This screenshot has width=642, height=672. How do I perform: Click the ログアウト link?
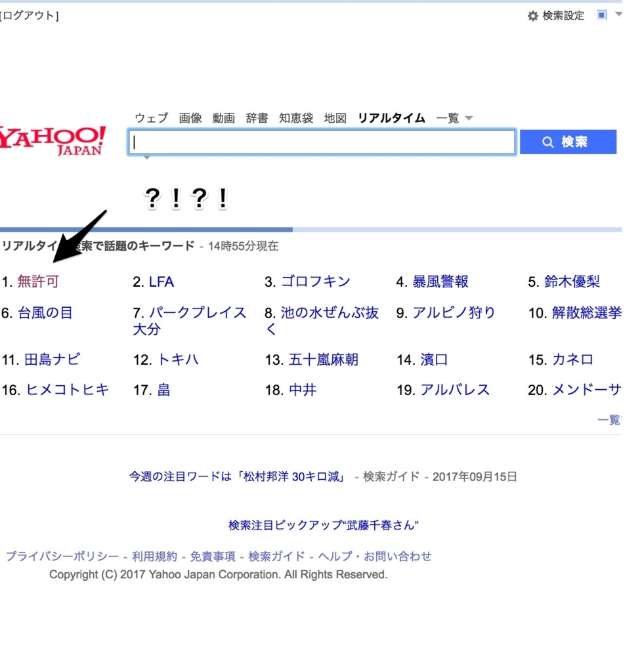[x=29, y=16]
